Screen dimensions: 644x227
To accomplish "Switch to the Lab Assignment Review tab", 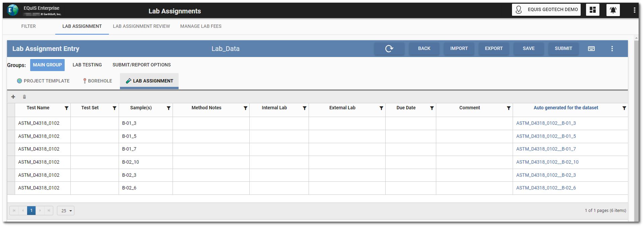I will click(x=141, y=26).
